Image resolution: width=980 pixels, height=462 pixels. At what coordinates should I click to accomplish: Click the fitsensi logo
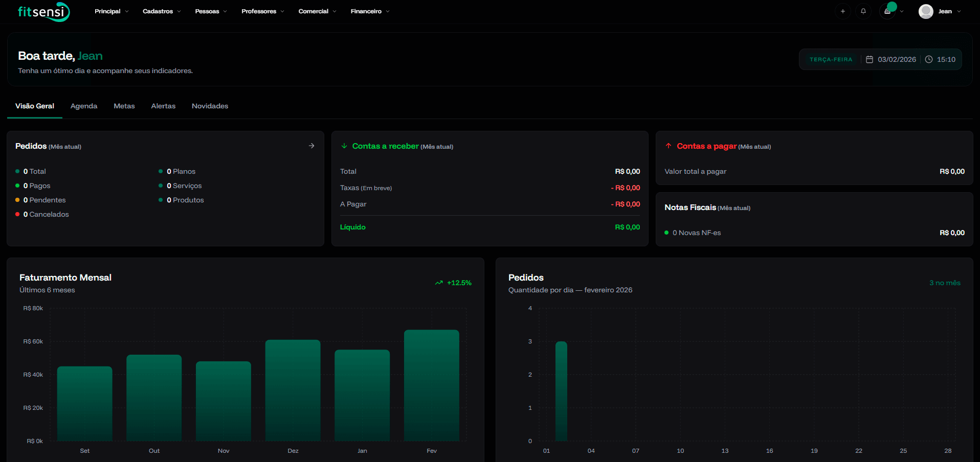click(43, 11)
